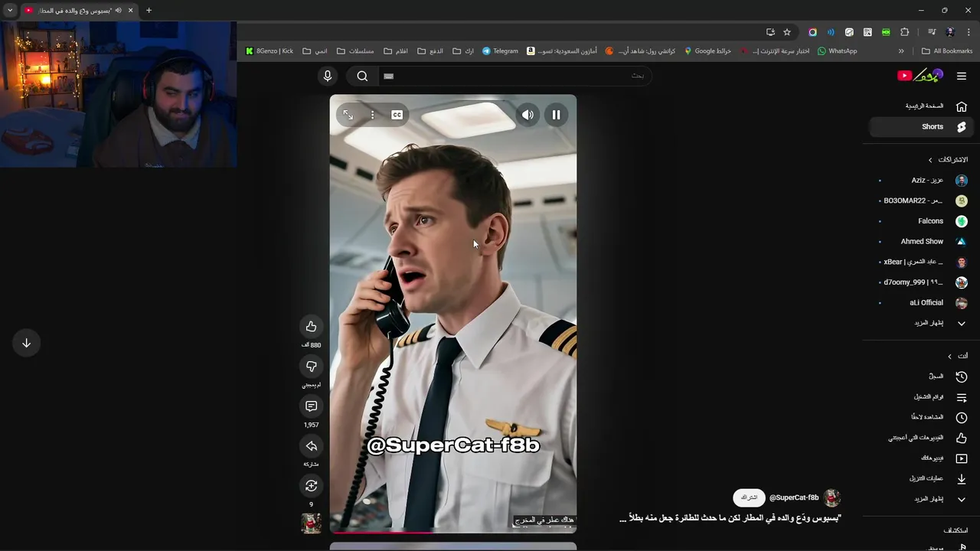Click the voice search microphone

328,76
